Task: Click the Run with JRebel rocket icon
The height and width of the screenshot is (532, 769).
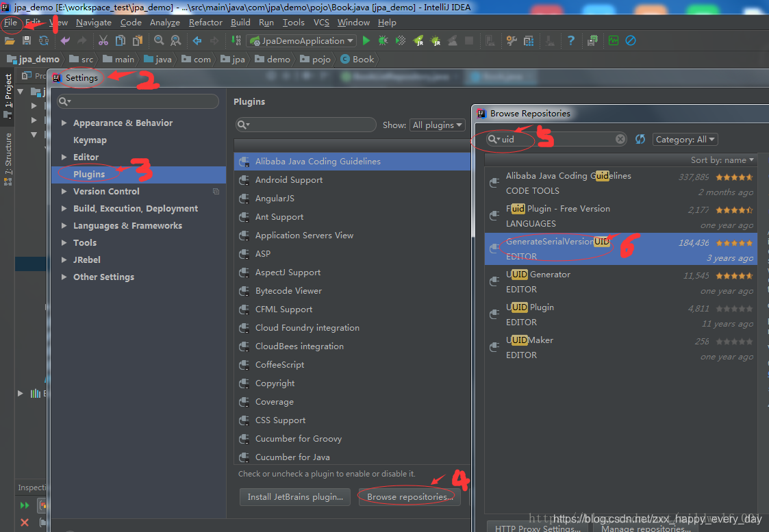Action: [x=418, y=40]
